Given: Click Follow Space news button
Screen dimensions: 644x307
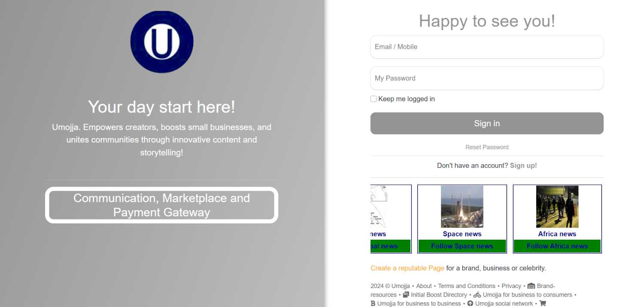Looking at the screenshot, I should click(x=462, y=246).
